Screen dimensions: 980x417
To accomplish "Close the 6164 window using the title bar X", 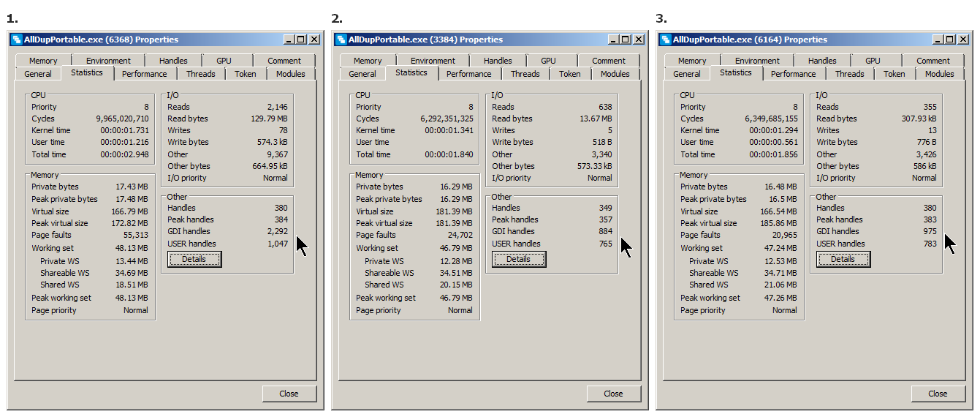I will 962,40.
